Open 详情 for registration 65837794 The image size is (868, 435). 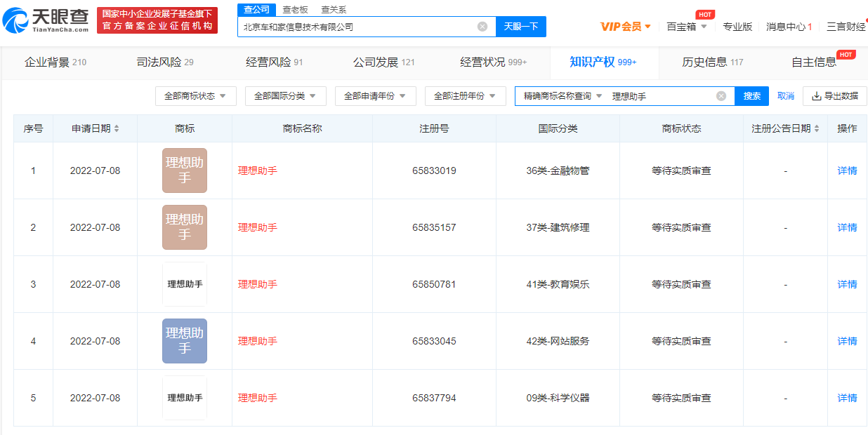coord(848,398)
